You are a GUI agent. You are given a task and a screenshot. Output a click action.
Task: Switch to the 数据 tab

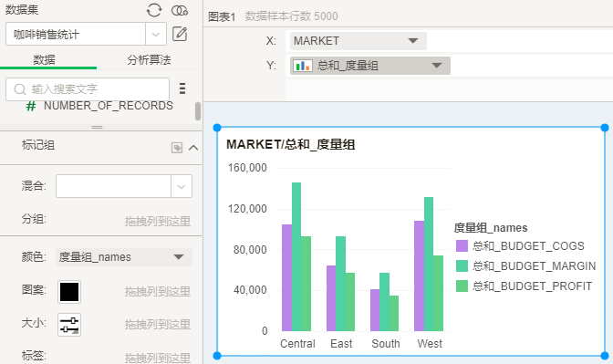click(44, 60)
